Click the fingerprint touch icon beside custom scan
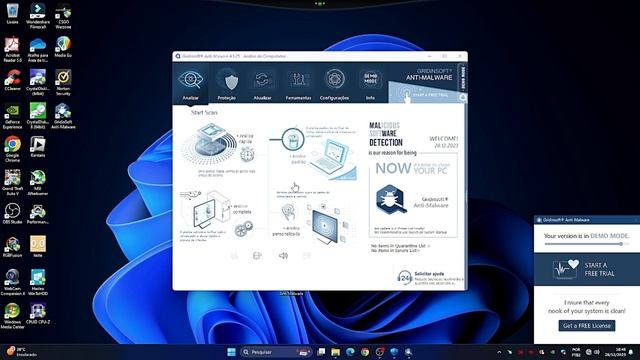 [289, 212]
